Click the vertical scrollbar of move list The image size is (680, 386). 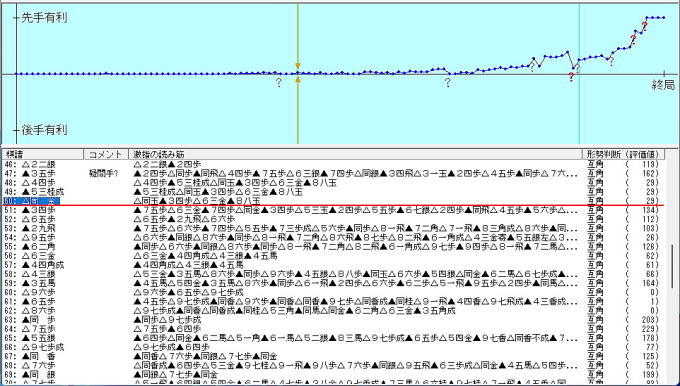pos(672,266)
